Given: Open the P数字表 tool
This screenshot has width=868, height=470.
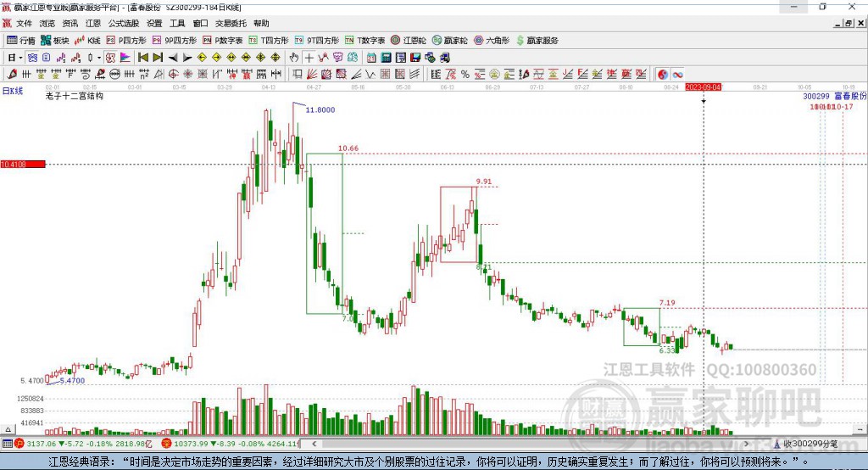Looking at the screenshot, I should (223, 41).
